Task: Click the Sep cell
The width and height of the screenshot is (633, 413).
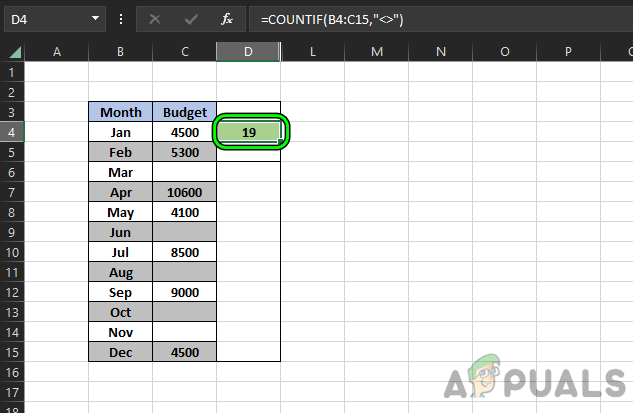Action: point(121,292)
